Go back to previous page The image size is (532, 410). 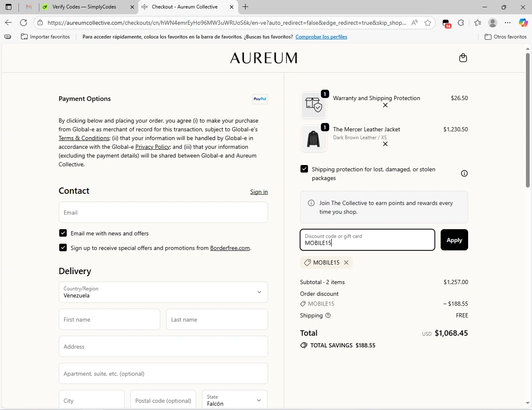(8, 23)
